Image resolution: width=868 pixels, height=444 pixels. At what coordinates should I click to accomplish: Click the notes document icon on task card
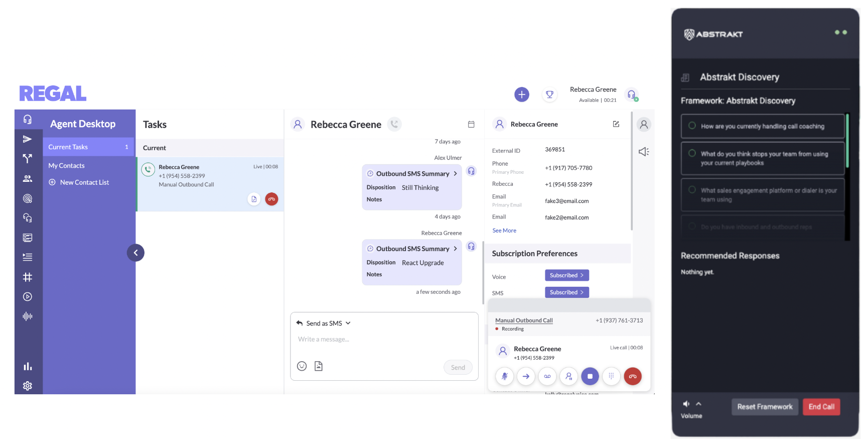(254, 199)
